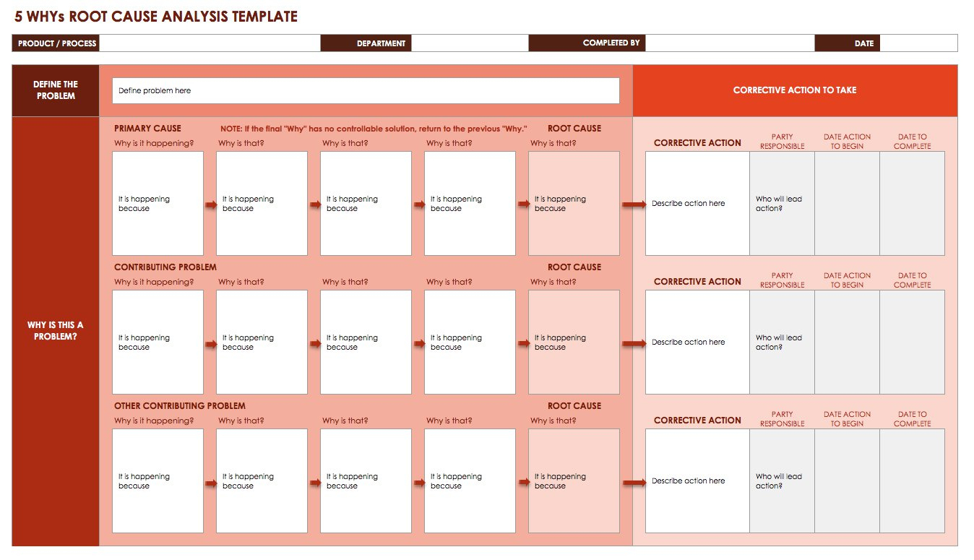Click the Department input field
This screenshot has height=560, width=974.
pyautogui.click(x=469, y=43)
